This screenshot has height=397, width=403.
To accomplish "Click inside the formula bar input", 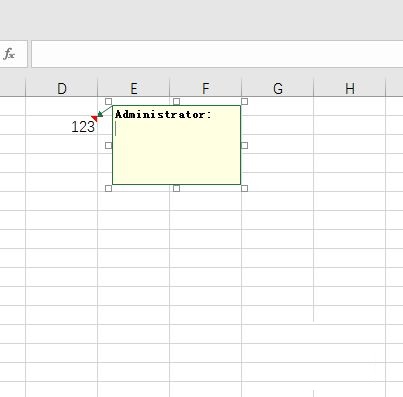I will [x=217, y=54].
